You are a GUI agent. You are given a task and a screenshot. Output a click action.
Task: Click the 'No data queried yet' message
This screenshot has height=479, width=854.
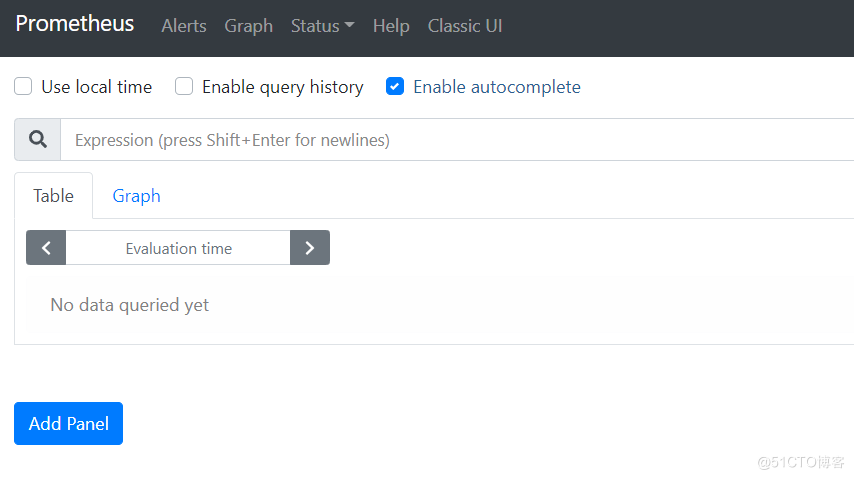130,305
